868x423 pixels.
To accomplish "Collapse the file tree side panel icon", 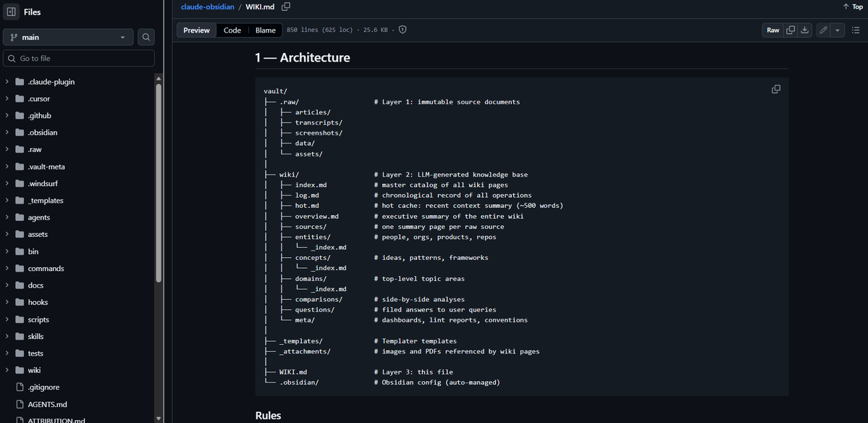I will [x=11, y=12].
